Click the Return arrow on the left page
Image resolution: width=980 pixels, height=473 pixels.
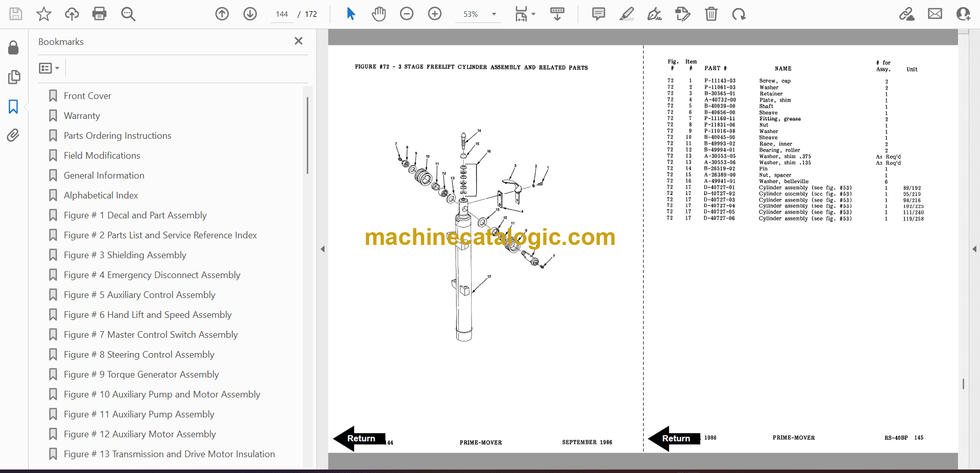[x=359, y=438]
